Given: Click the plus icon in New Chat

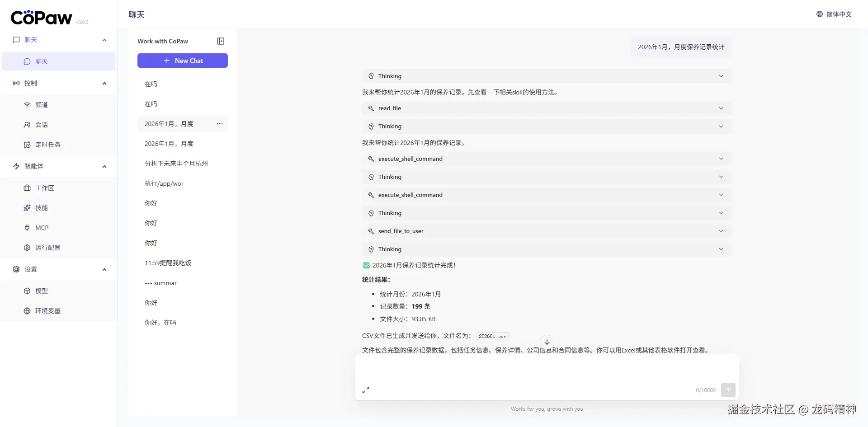Looking at the screenshot, I should pyautogui.click(x=167, y=61).
